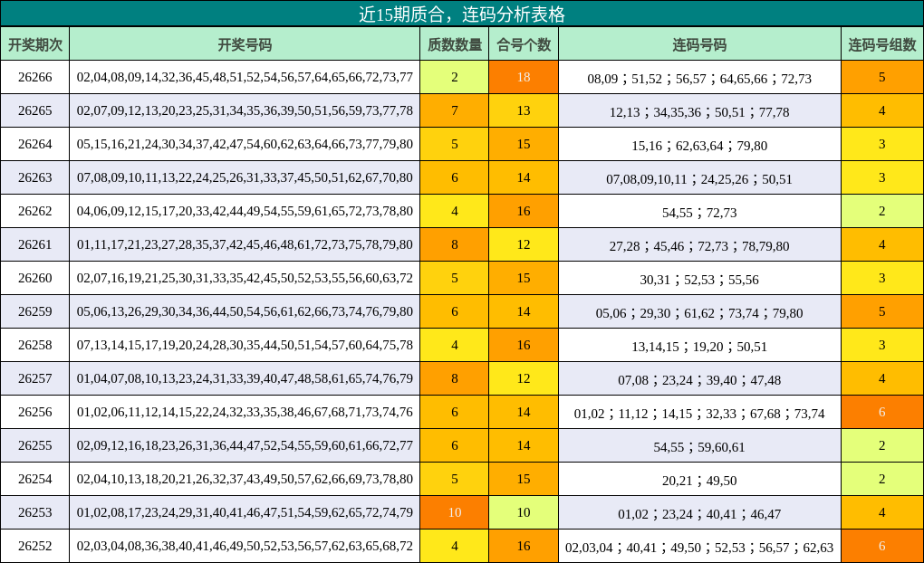Select consecutive numbers 20,21；49,50
The image size is (924, 563).
[699, 481]
